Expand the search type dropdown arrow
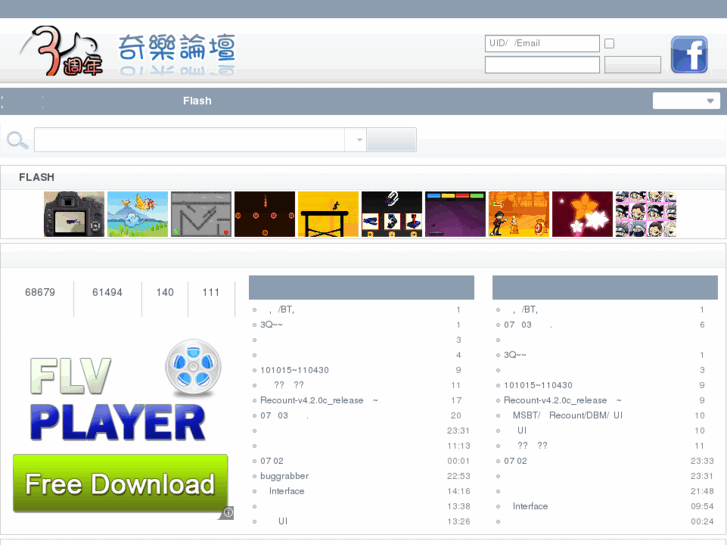727x545 pixels. tap(359, 140)
